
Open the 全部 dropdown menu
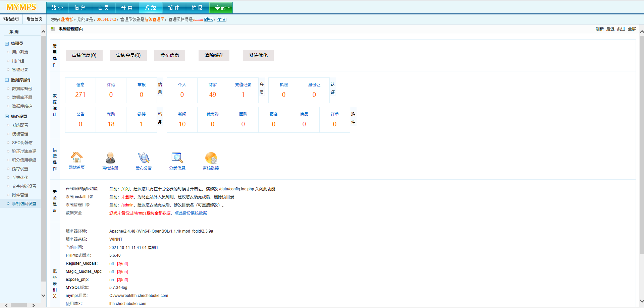pos(221,8)
